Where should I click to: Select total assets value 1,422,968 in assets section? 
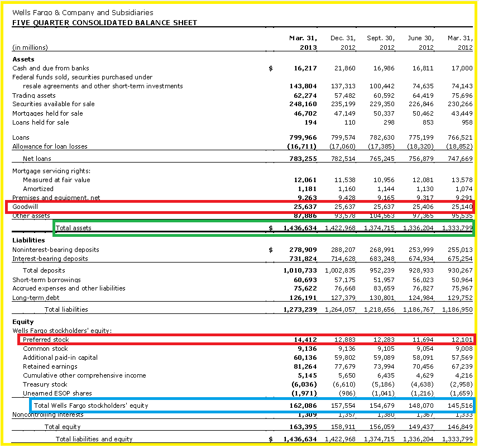click(x=341, y=228)
